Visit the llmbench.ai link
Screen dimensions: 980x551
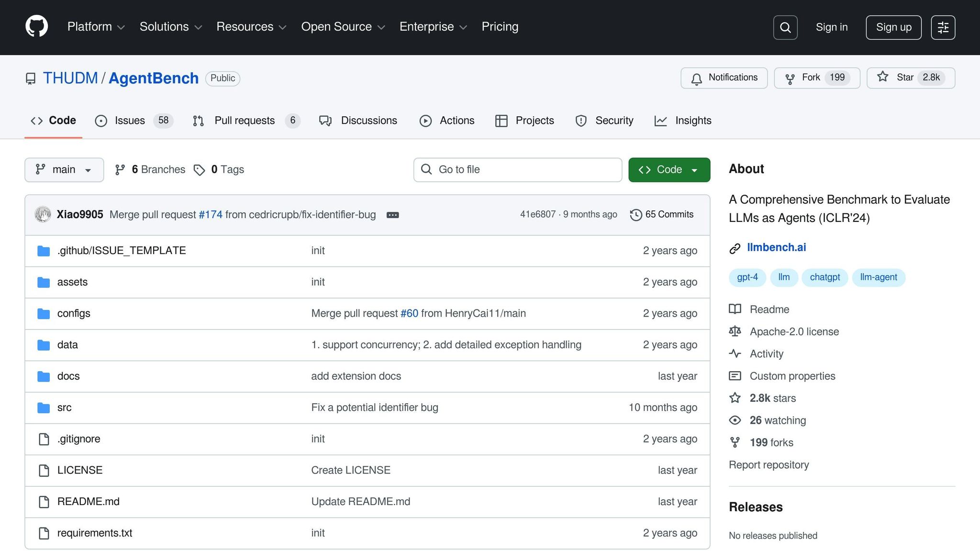(776, 247)
